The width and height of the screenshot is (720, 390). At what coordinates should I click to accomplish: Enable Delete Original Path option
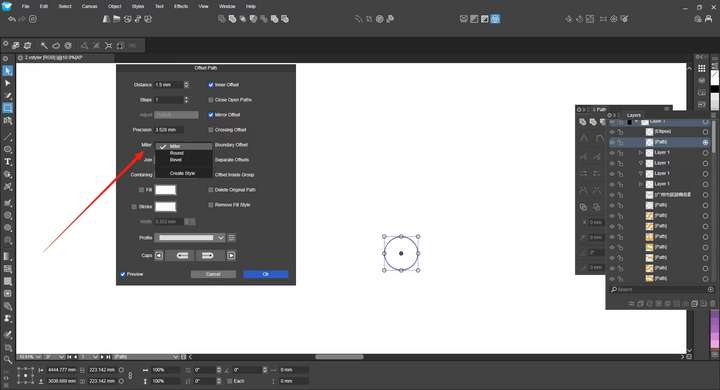click(211, 190)
